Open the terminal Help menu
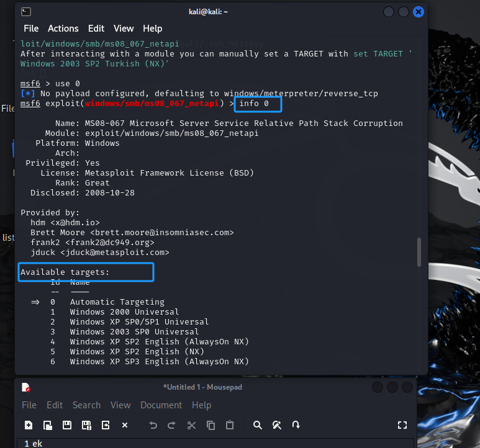Screen dimensions: 480x448 tap(153, 29)
